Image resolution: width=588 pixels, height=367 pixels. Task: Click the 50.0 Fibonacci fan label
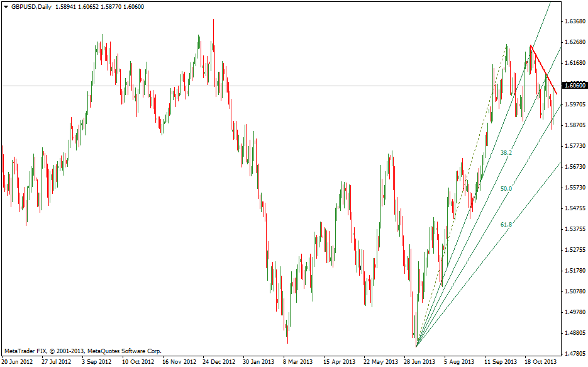coord(506,189)
